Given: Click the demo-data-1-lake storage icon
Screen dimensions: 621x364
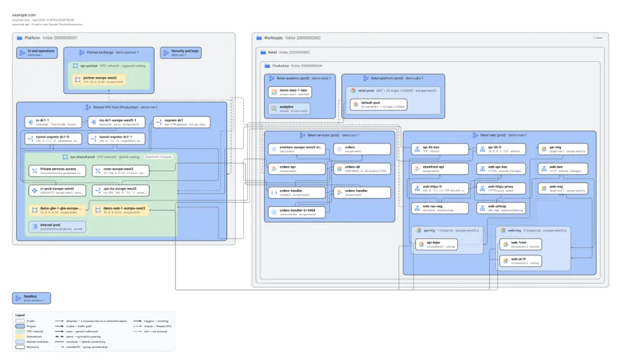Looking at the screenshot, I should point(274,92).
